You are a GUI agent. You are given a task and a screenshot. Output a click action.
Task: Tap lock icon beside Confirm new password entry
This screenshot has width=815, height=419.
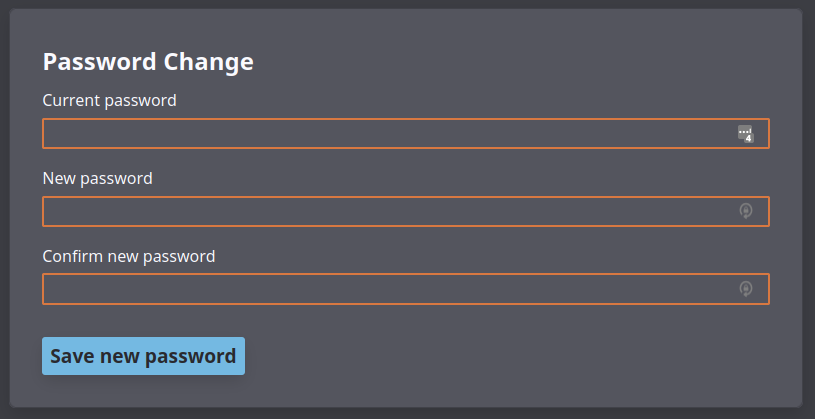745,289
